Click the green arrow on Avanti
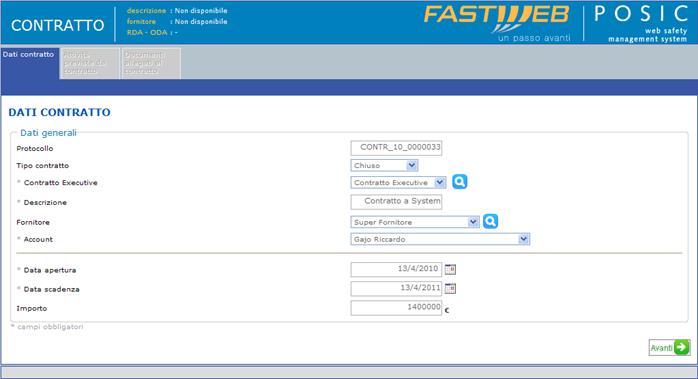The image size is (698, 379). tap(682, 347)
